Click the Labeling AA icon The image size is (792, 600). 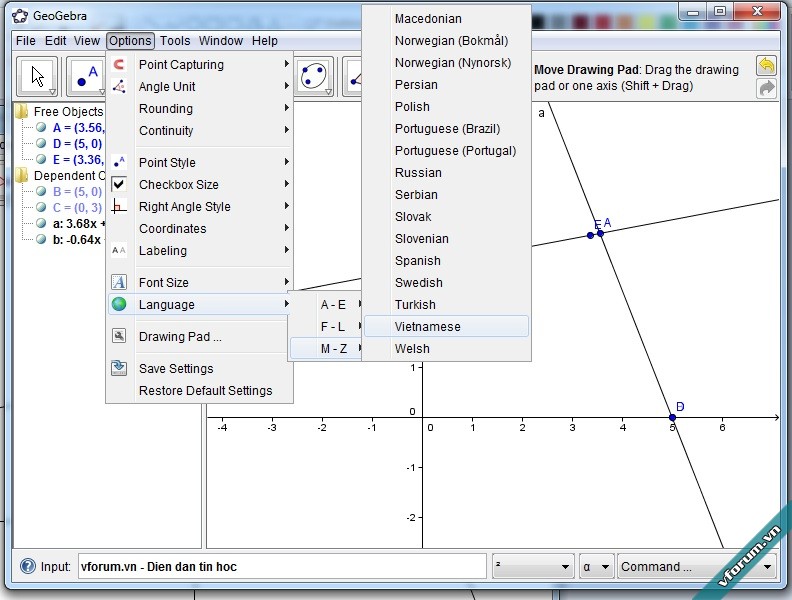pyautogui.click(x=119, y=251)
